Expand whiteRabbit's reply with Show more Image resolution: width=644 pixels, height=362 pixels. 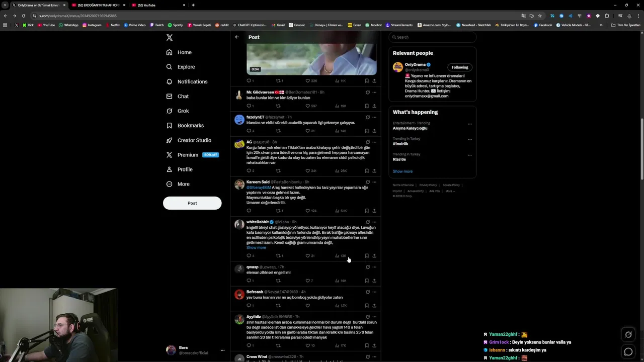[x=256, y=248]
